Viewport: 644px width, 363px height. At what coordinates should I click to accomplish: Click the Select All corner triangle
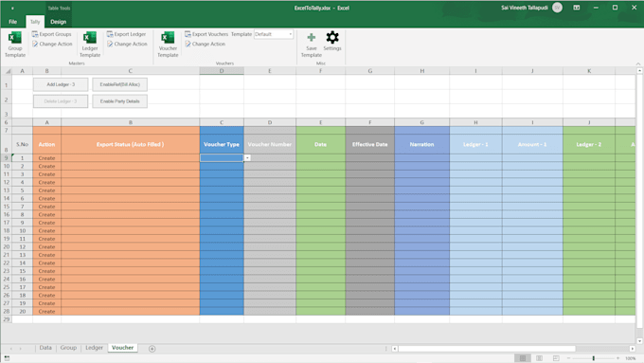(8, 71)
